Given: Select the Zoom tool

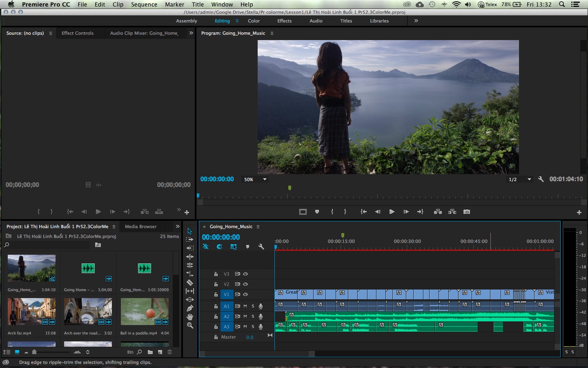Looking at the screenshot, I should [x=189, y=325].
